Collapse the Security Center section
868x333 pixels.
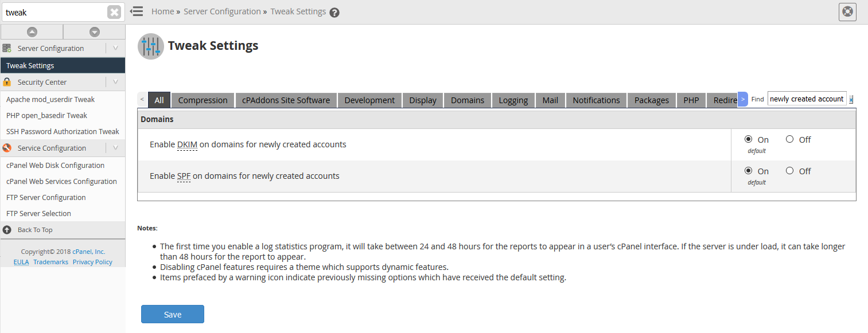pyautogui.click(x=115, y=82)
